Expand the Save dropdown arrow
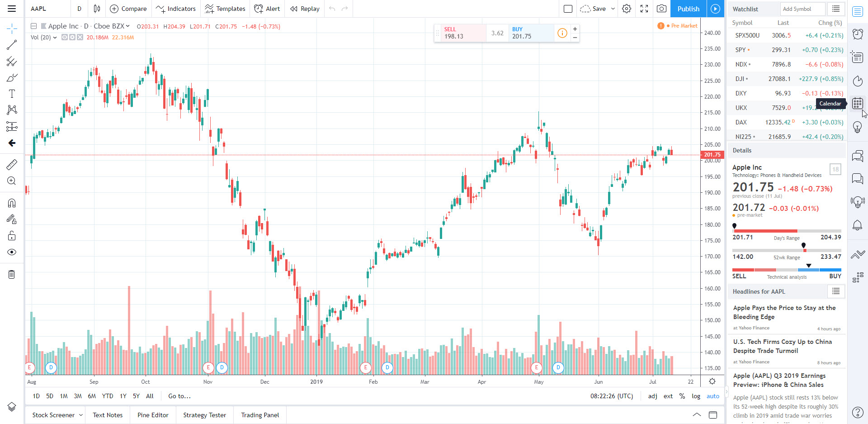The image size is (868, 424). pos(613,9)
